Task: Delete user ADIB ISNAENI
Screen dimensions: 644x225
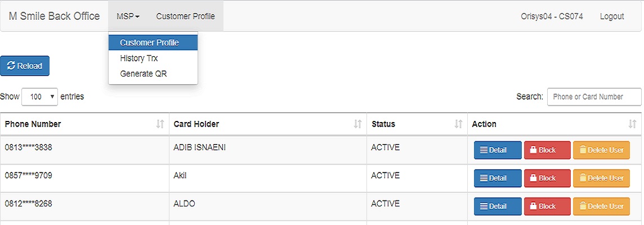Action: coord(601,150)
